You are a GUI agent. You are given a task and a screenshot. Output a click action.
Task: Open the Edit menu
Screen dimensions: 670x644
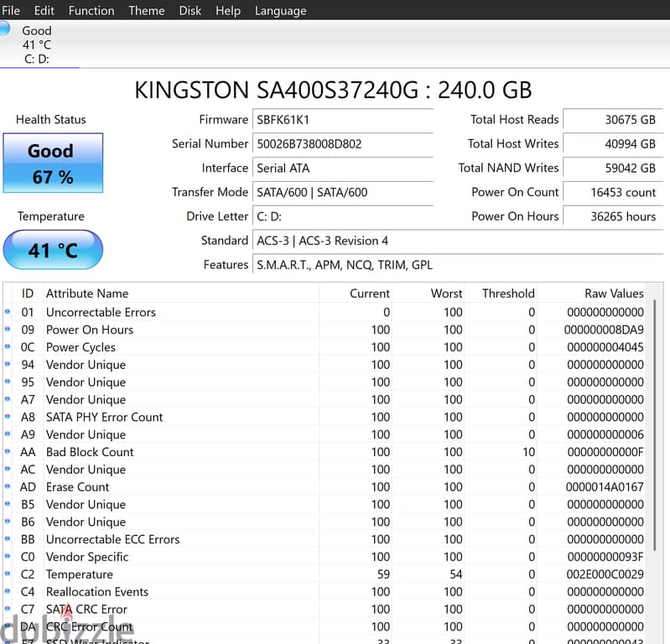click(44, 10)
